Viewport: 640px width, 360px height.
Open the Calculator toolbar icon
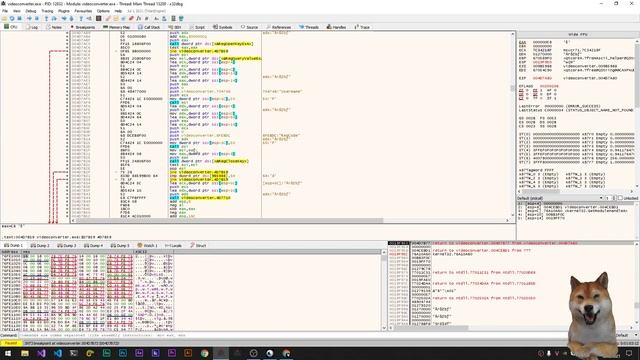[x=173, y=19]
